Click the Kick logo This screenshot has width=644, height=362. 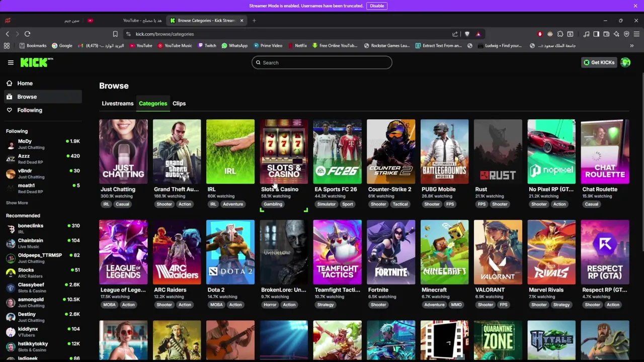coord(36,62)
